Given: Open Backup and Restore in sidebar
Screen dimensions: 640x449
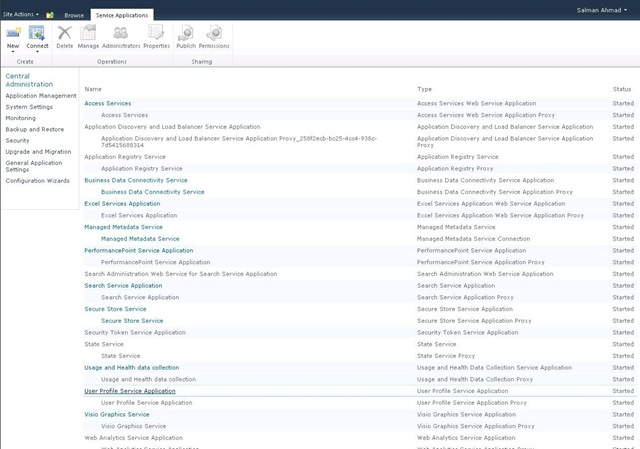Looking at the screenshot, I should point(35,129).
